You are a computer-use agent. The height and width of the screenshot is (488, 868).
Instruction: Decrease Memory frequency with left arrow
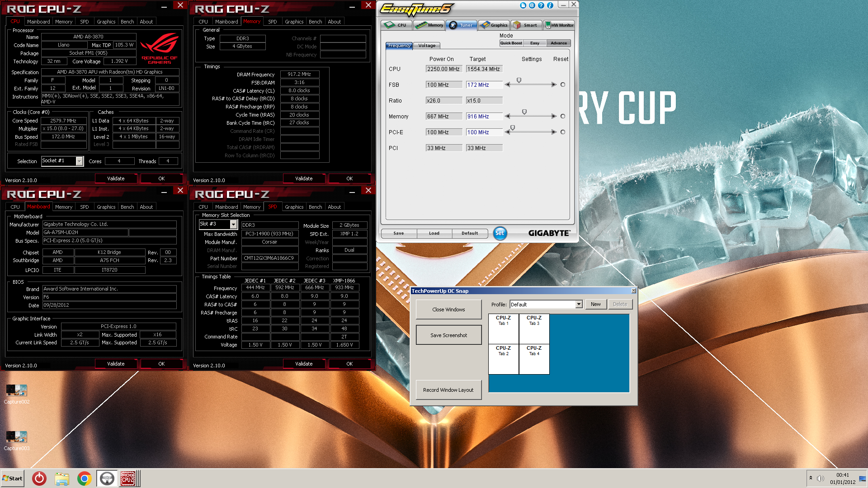click(x=507, y=116)
